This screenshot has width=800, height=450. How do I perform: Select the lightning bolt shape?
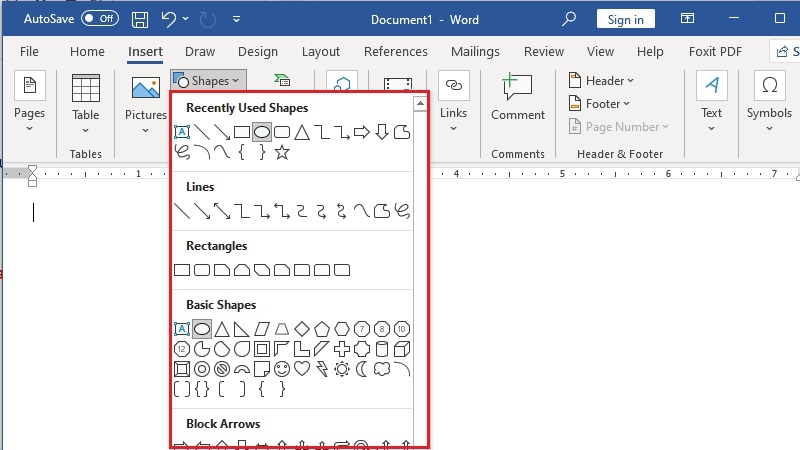(x=321, y=369)
